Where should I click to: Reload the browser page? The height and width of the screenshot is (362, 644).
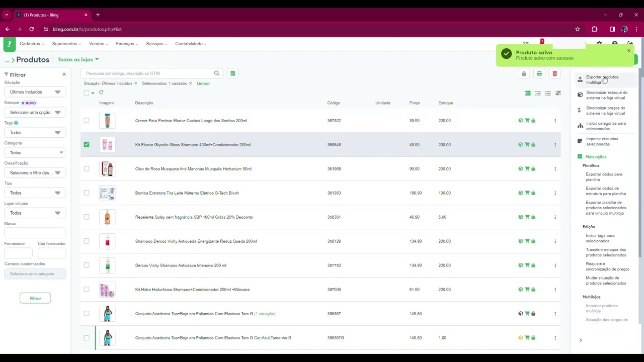point(31,29)
